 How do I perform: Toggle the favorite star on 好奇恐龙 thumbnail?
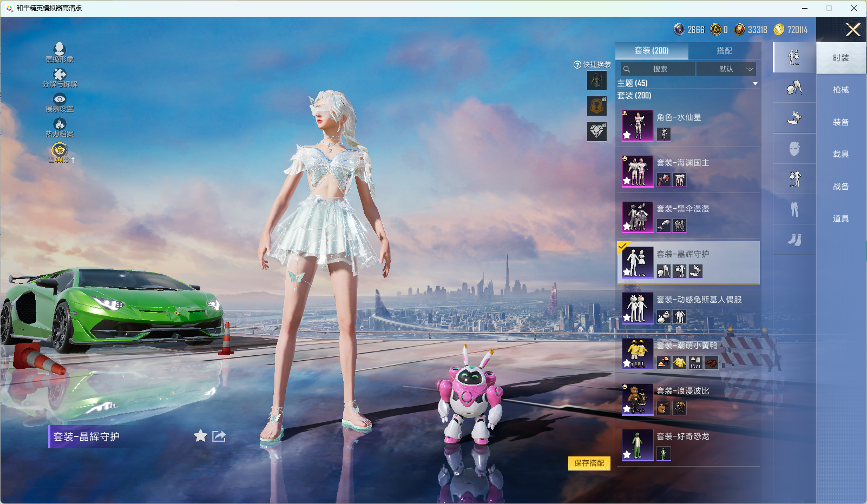pos(627,455)
